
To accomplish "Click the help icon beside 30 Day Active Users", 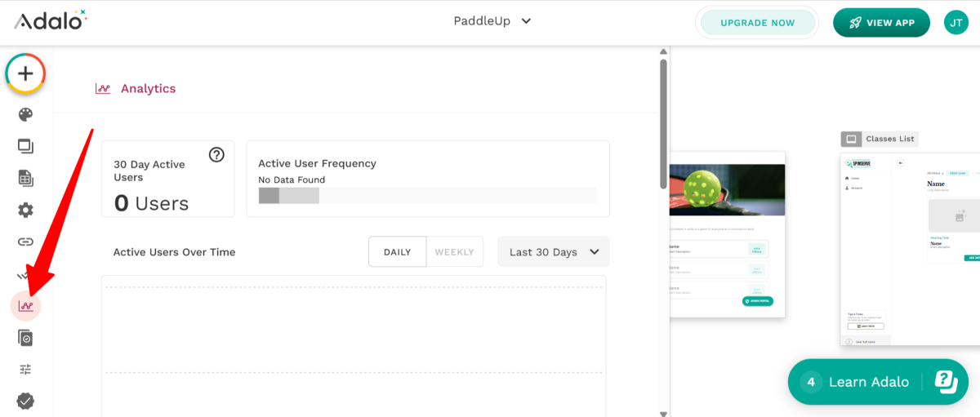I will 216,154.
